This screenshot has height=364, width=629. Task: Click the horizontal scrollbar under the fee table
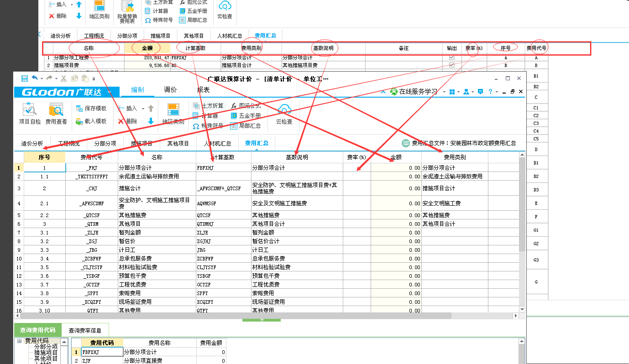236,316
